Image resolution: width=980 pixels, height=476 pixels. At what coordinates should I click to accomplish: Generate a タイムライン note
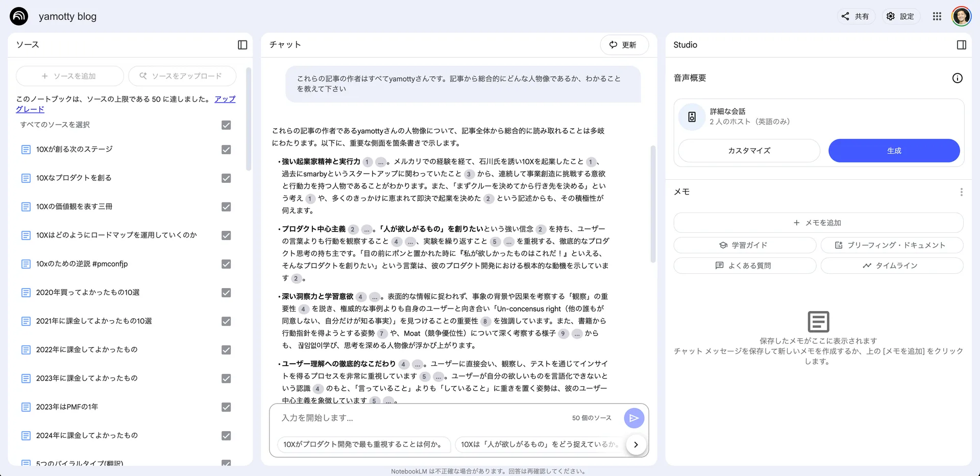click(x=892, y=265)
